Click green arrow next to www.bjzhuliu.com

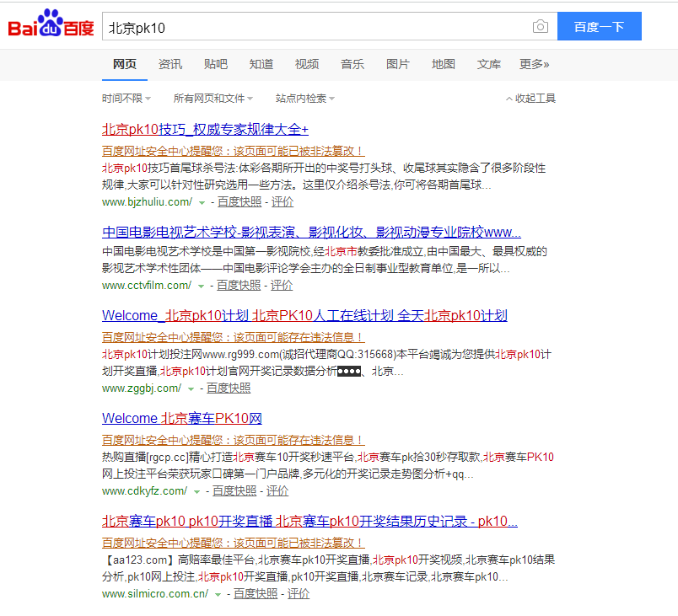coord(202,202)
